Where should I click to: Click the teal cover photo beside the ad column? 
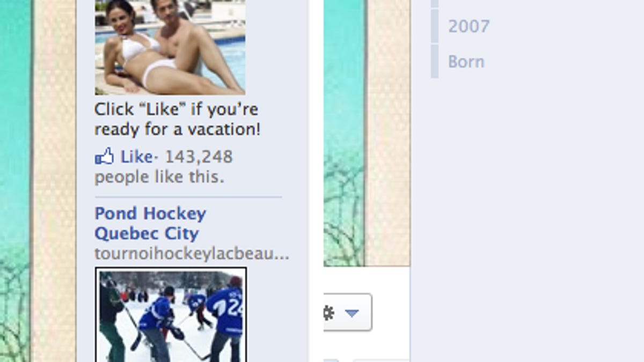click(x=344, y=133)
